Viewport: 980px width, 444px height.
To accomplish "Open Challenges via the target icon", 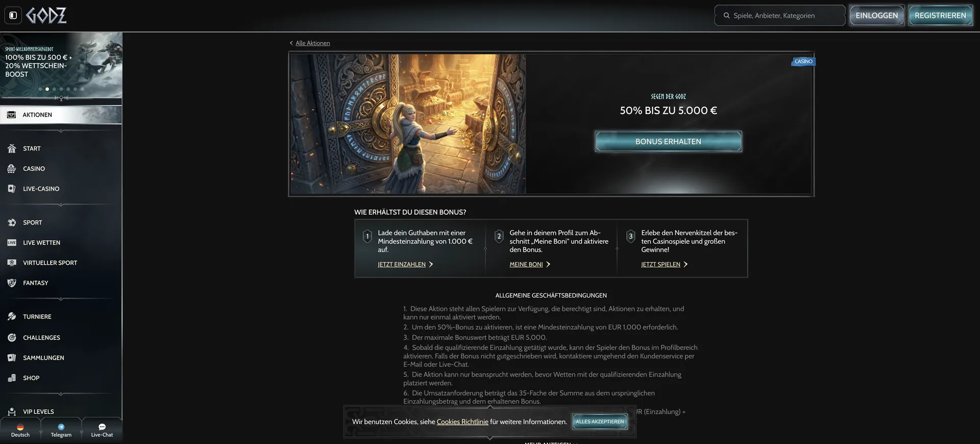I will 12,338.
